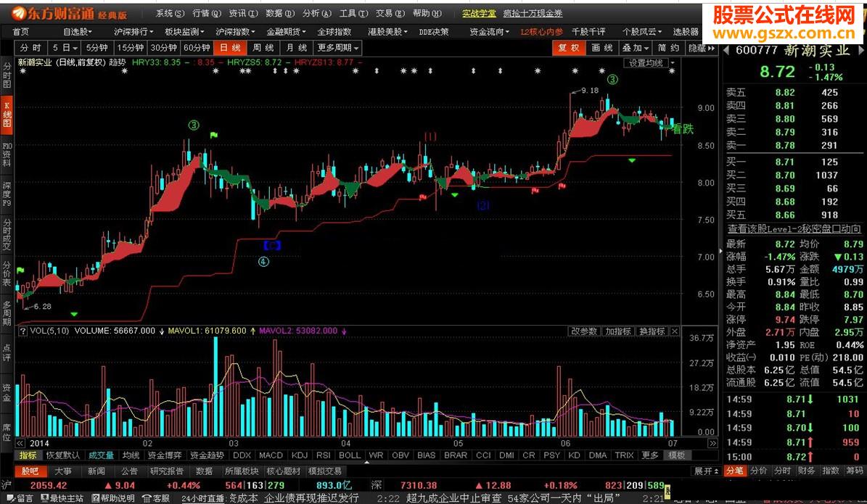Screen dimensions: 867x504
Task: Click 改参数 to edit volume indicator parameters
Action: (x=583, y=331)
